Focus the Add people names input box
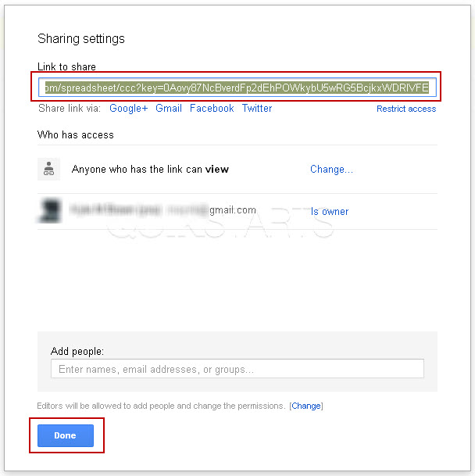 [237, 369]
